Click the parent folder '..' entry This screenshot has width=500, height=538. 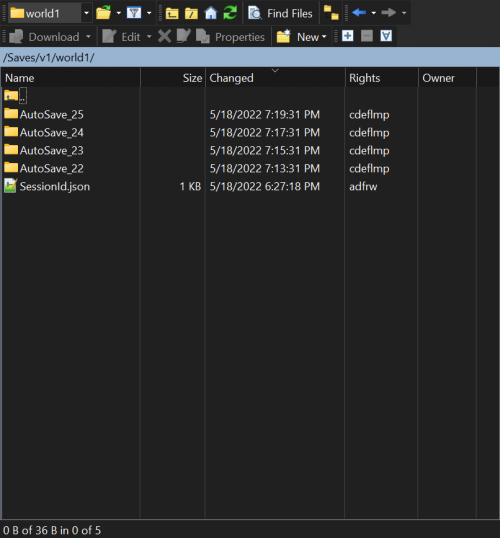pyautogui.click(x=15, y=96)
